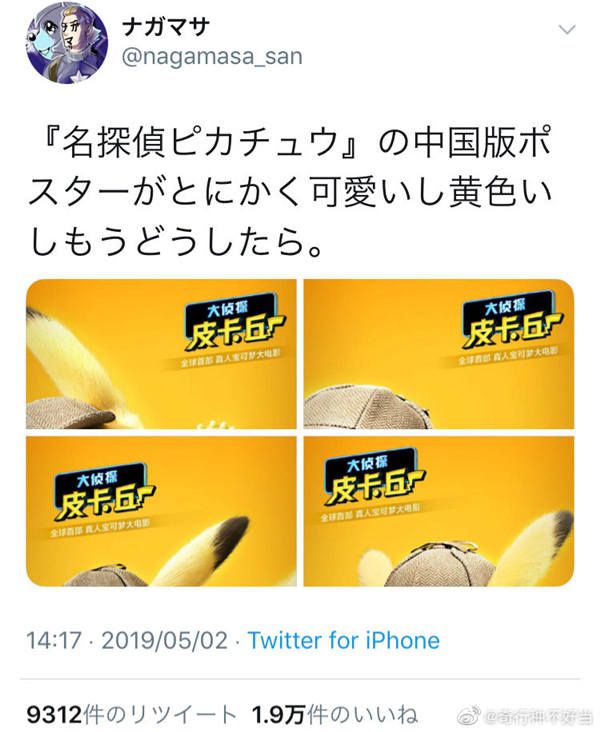Click the Weibo watermark username text
This screenshot has width=600, height=732.
point(538,716)
